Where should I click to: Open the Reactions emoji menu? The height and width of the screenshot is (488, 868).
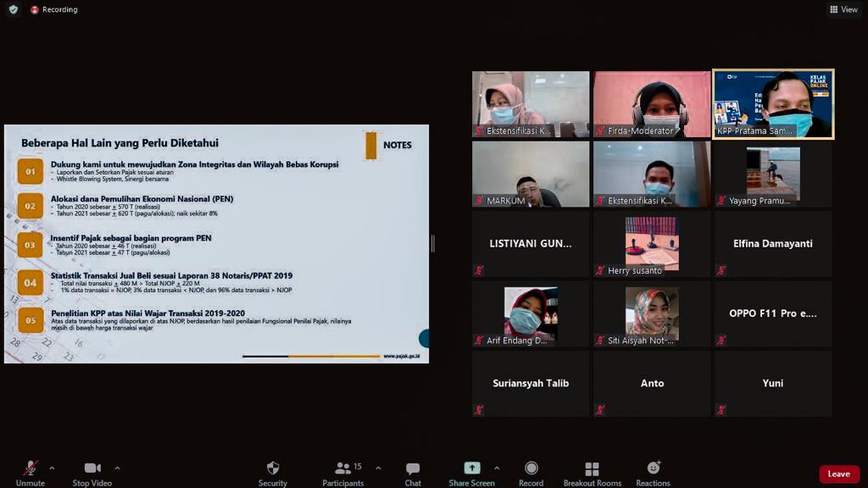(653, 469)
